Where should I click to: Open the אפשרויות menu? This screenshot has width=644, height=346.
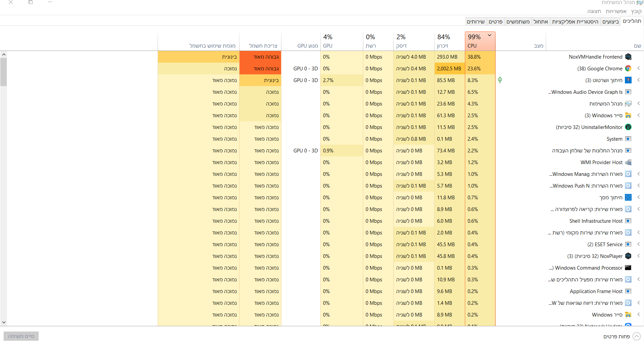[x=616, y=11]
